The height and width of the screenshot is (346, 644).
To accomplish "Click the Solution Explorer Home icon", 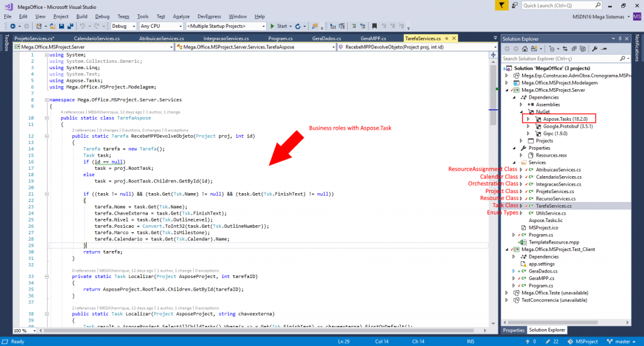I will (525, 49).
